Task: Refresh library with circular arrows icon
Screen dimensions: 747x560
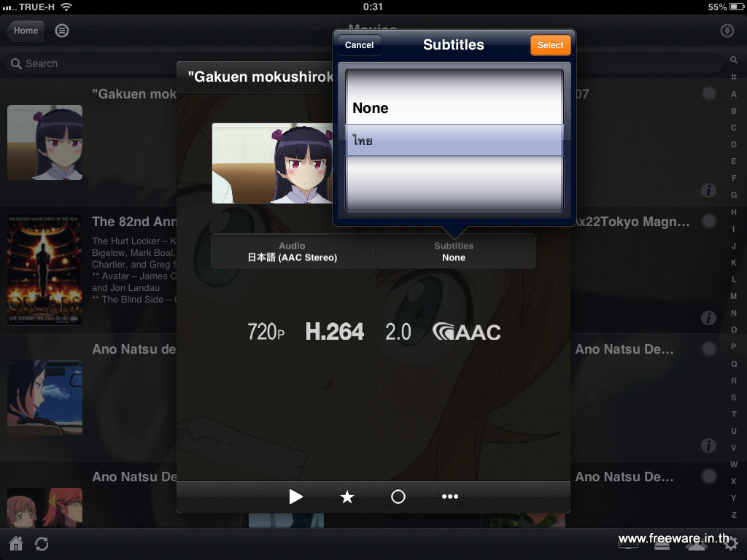Action: coord(42,543)
